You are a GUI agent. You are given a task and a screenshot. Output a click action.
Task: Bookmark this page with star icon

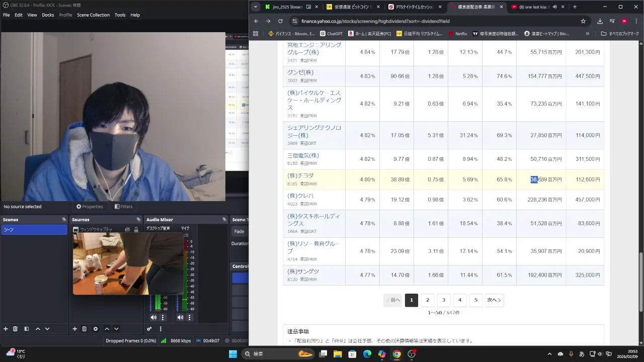(583, 21)
